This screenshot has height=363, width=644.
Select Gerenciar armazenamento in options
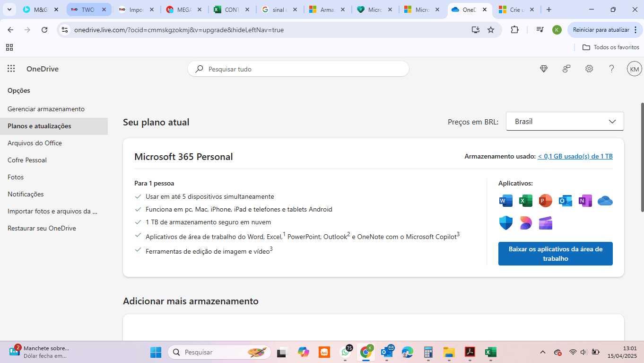(x=46, y=109)
